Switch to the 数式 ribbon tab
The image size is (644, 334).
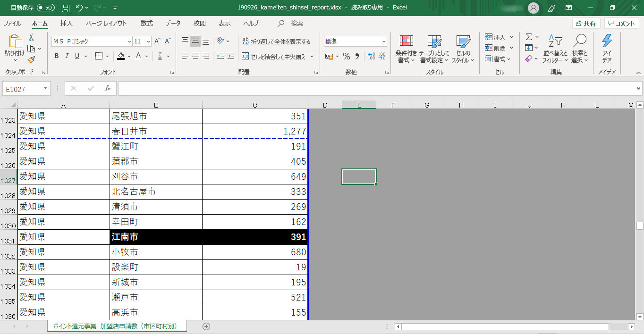tap(147, 23)
